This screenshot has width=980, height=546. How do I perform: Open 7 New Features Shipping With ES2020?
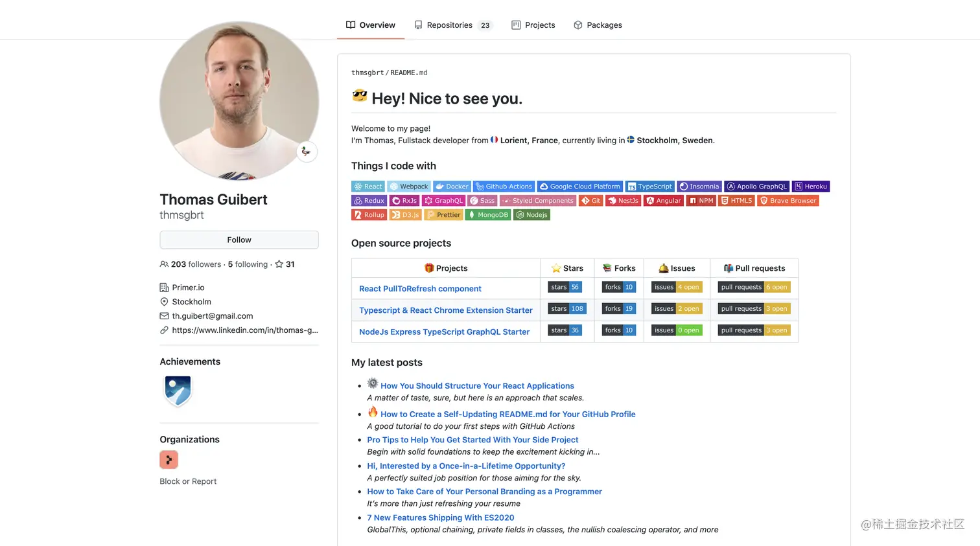(441, 518)
